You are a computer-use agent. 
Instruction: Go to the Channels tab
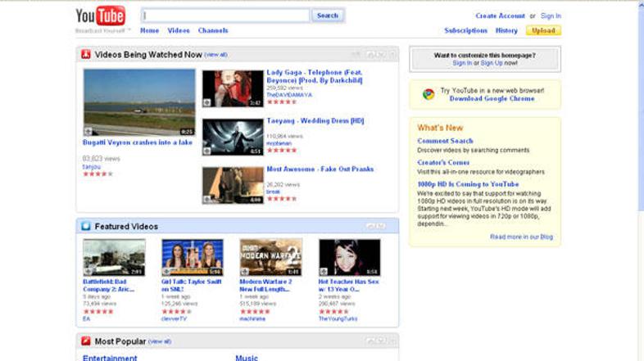[213, 30]
